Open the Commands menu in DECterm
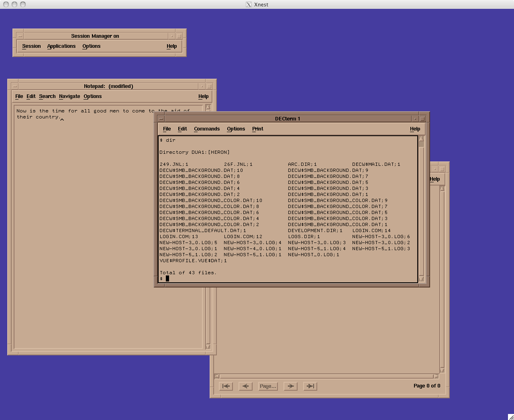Screen dimensions: 514x420 pos(207,128)
